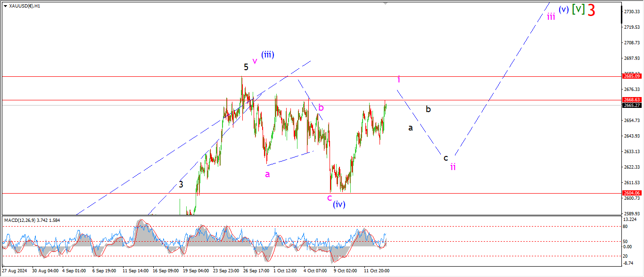Select the red 2668.63 price level tag
The height and width of the screenshot is (277, 644).
coord(631,100)
